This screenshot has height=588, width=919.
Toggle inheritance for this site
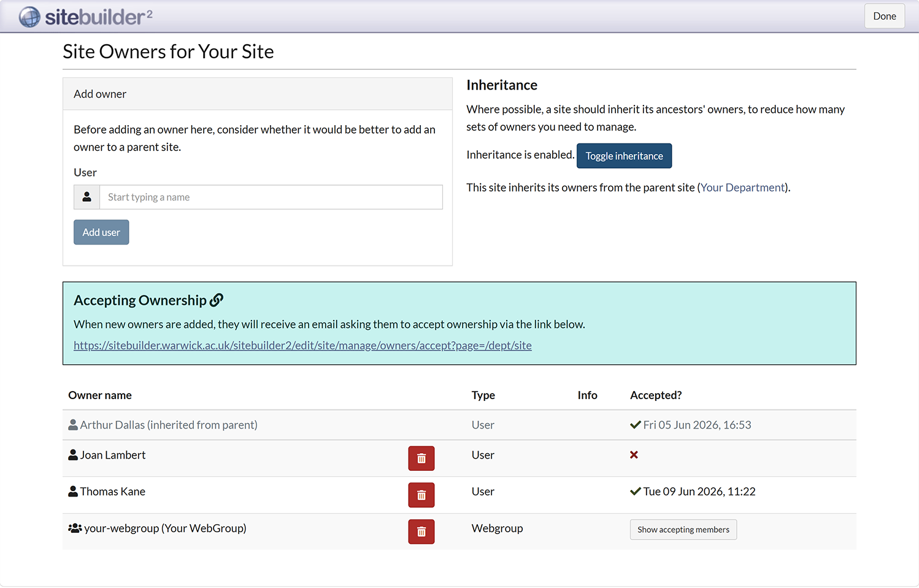point(624,156)
